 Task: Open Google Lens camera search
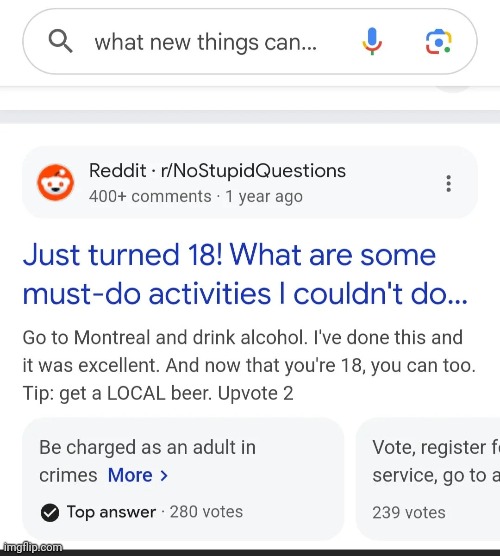(x=439, y=41)
